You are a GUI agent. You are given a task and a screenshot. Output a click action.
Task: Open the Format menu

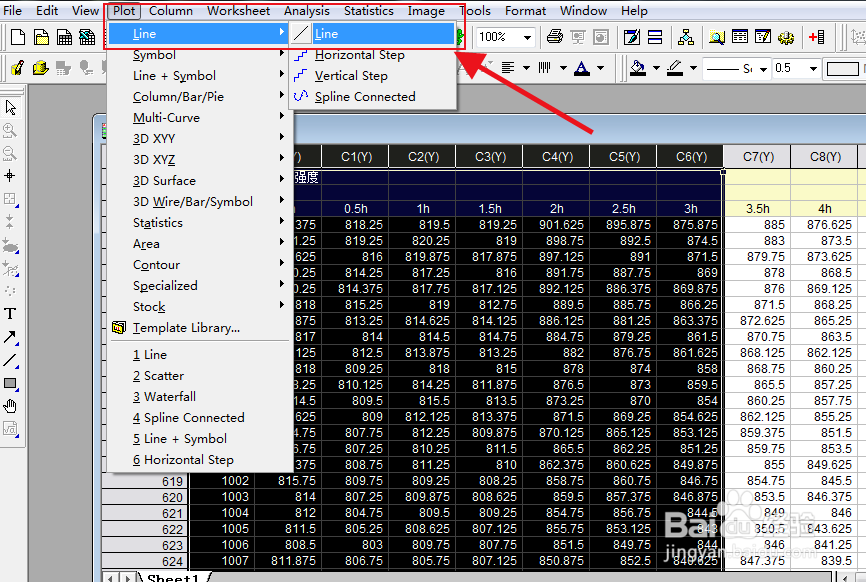[525, 10]
